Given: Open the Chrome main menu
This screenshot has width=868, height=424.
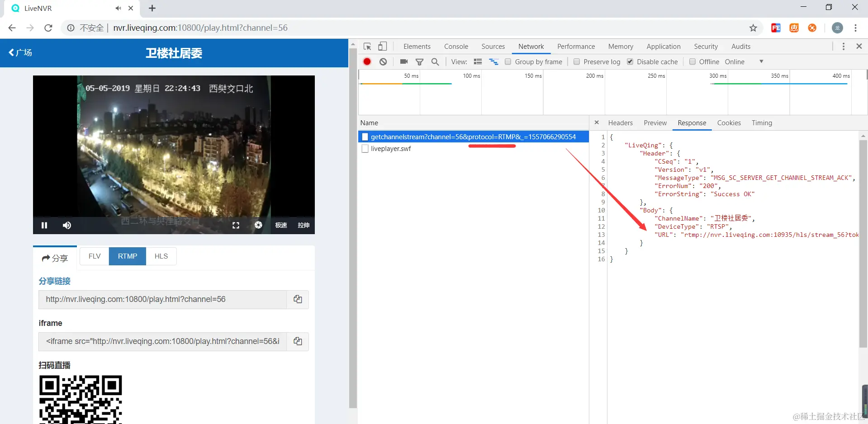Looking at the screenshot, I should pos(856,28).
